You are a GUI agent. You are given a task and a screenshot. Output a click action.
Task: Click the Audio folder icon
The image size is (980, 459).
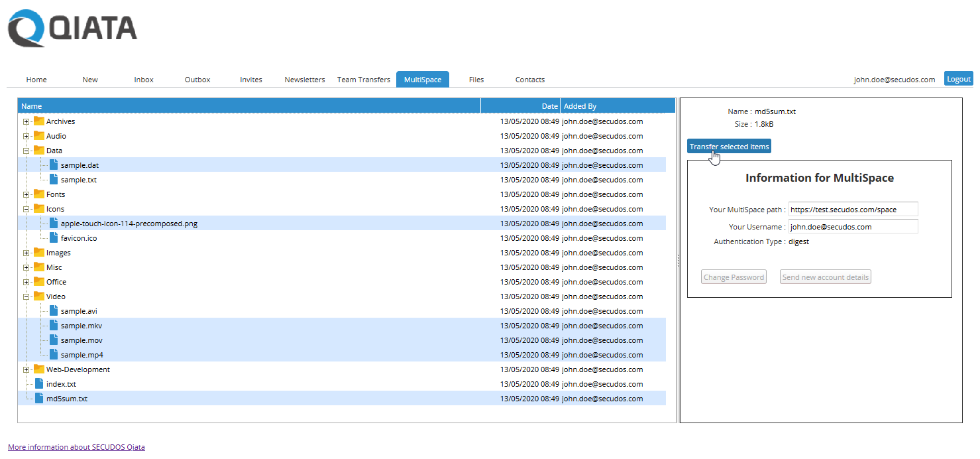(39, 136)
